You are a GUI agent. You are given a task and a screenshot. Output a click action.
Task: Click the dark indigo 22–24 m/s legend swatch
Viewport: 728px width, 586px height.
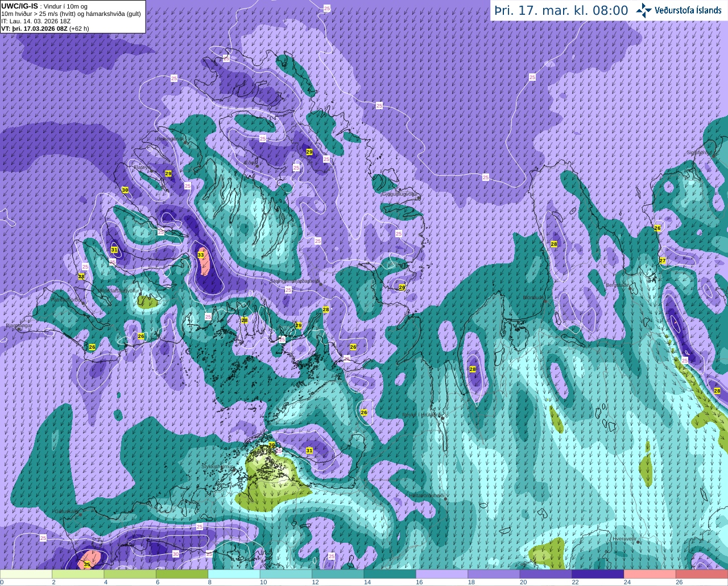coord(598,574)
